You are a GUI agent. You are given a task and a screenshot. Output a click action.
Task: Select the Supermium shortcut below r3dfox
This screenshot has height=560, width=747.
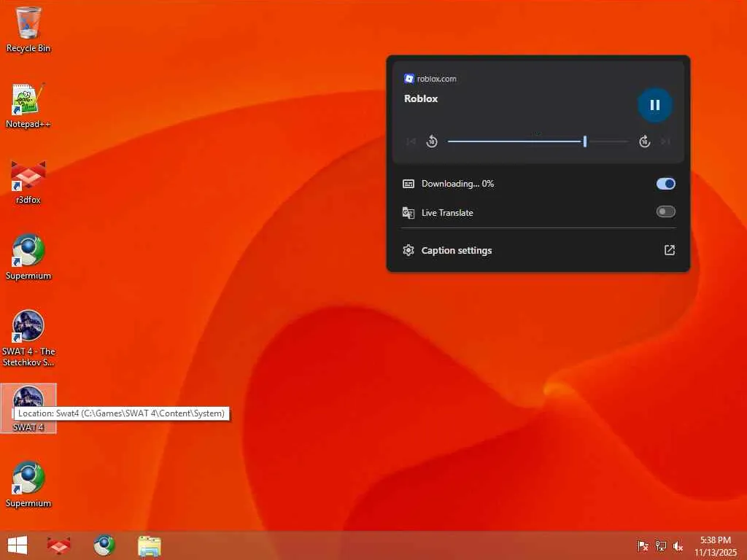pyautogui.click(x=28, y=257)
